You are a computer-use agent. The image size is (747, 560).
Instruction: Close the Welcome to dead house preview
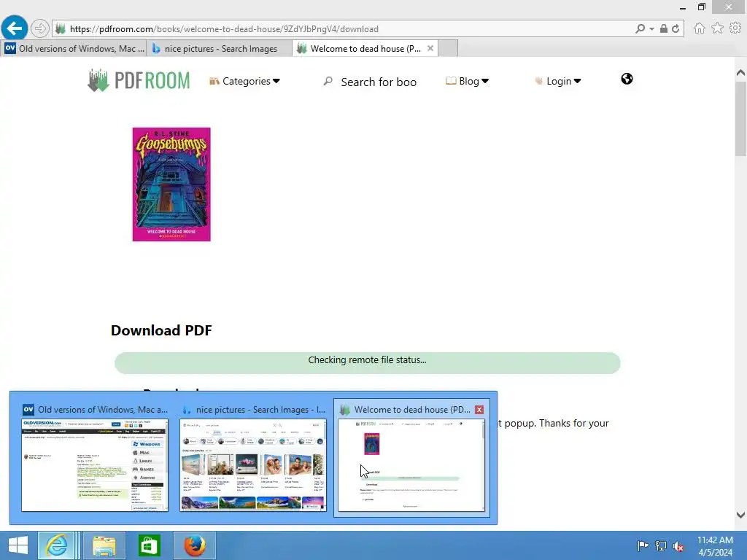tap(479, 410)
